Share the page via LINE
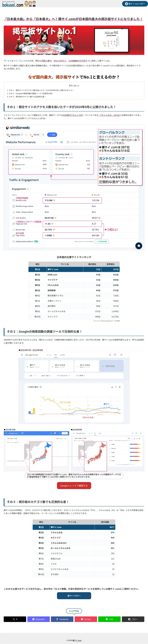Screen dimensions: 148x644 (x=109, y=619)
